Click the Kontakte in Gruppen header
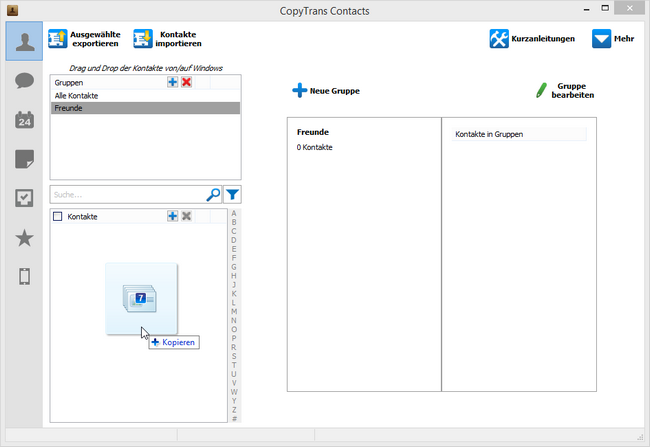Screen dimensions: 650x447 coord(519,134)
